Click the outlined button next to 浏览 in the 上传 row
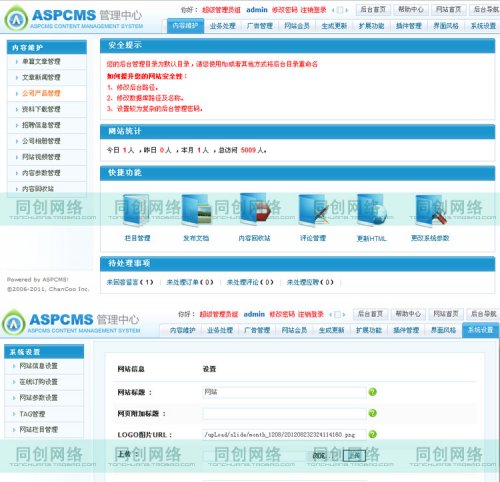Screen dimensions: 500x482 tap(354, 455)
